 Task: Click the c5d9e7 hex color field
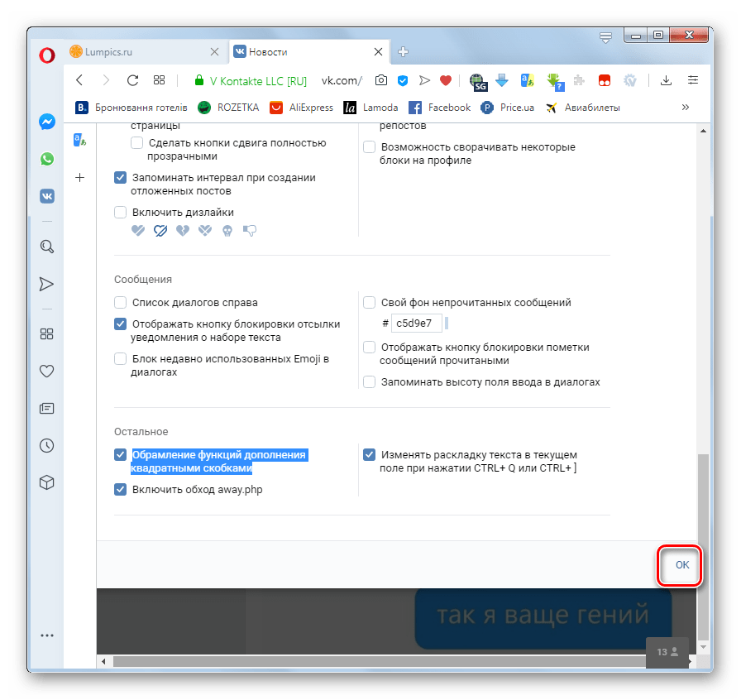pos(416,323)
